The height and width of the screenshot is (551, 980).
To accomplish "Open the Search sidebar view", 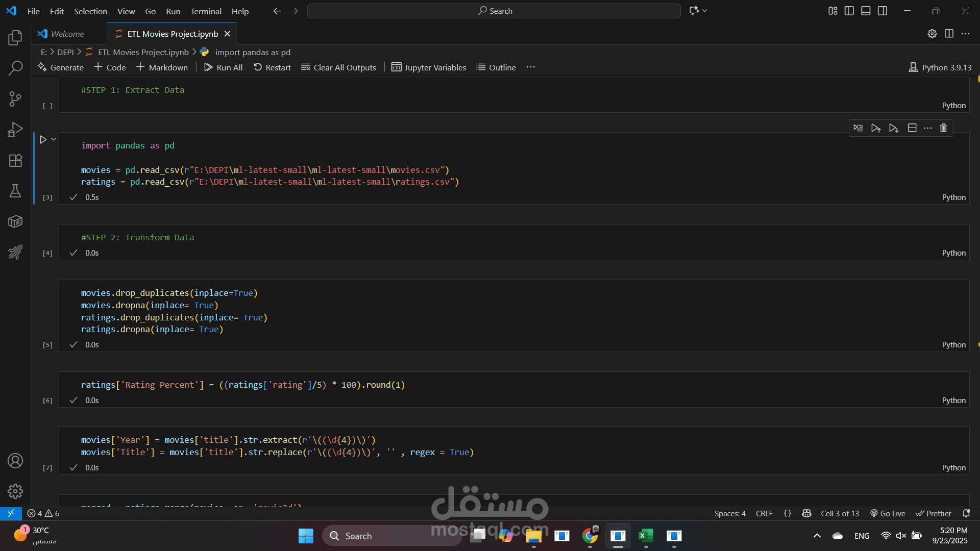I will click(15, 68).
